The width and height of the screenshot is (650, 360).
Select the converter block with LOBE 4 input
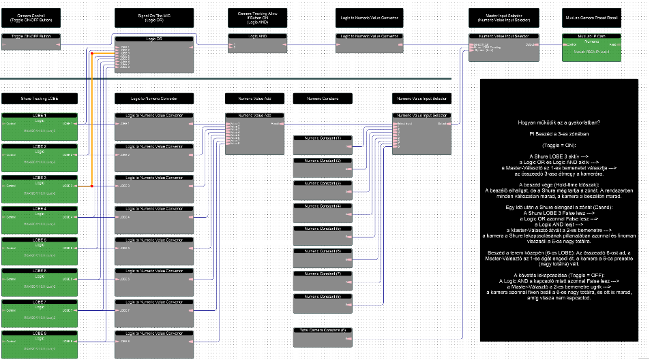[x=154, y=220]
